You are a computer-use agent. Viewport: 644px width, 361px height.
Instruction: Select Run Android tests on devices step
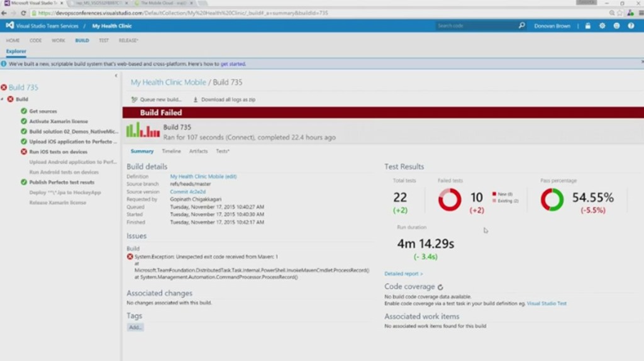[64, 172]
